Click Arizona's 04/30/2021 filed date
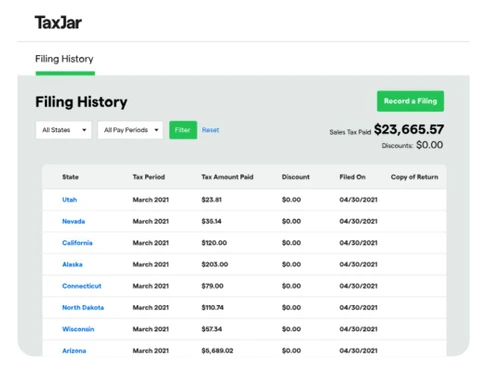 tap(358, 351)
